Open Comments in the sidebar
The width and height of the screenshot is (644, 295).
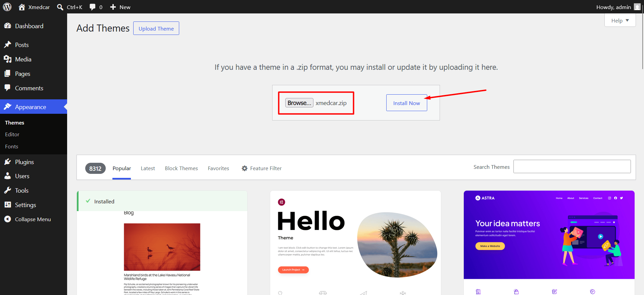34,88
